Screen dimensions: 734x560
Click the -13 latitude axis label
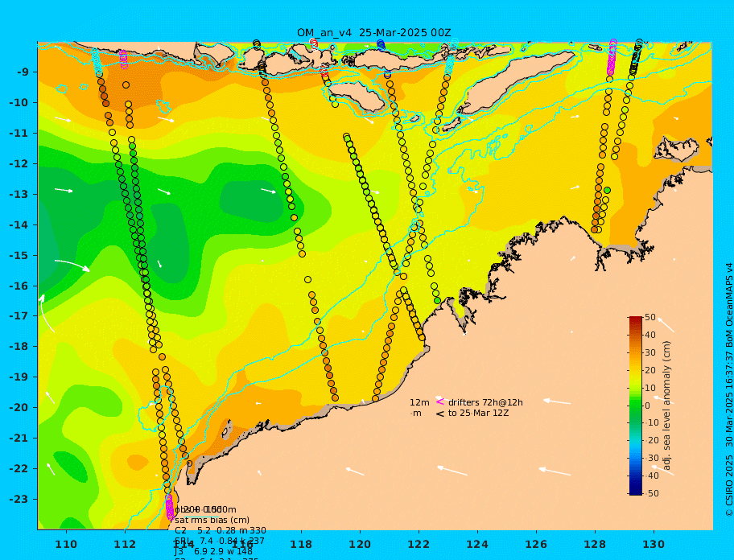[x=19, y=194]
